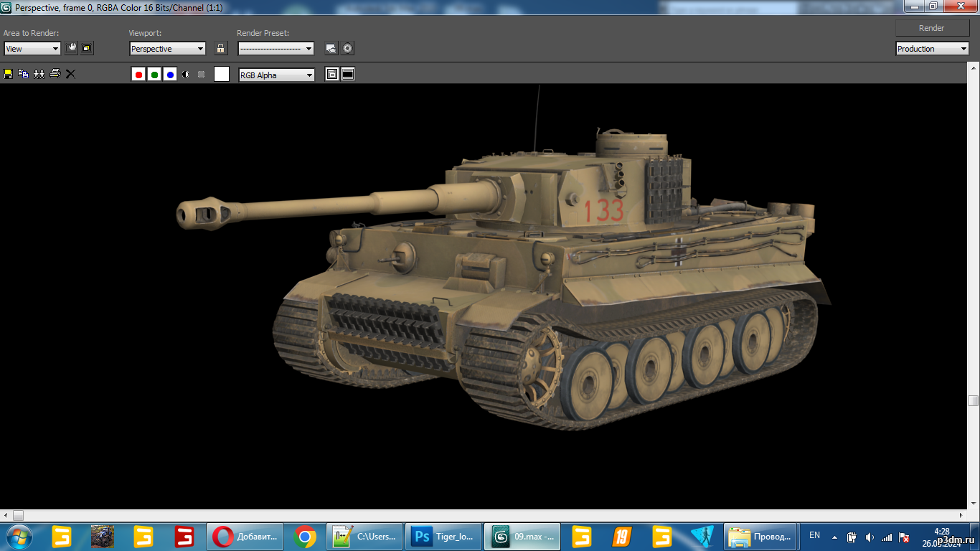Click the Edit Region hand icon

(71, 48)
